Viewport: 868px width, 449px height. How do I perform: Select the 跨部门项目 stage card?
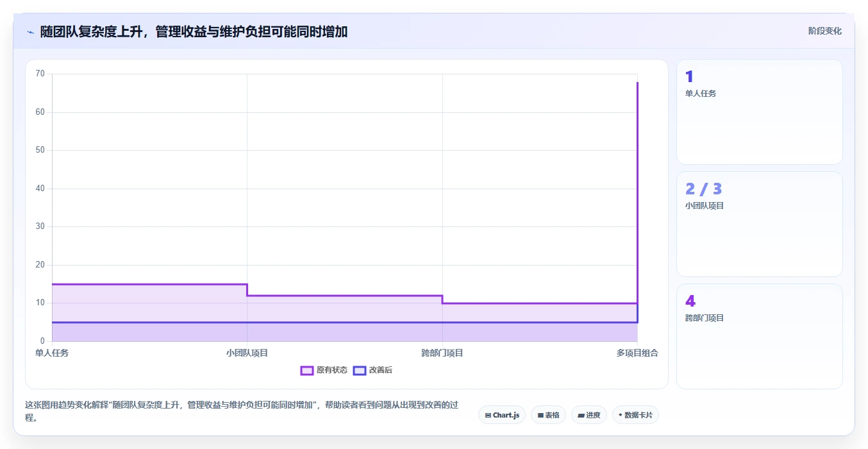point(759,336)
